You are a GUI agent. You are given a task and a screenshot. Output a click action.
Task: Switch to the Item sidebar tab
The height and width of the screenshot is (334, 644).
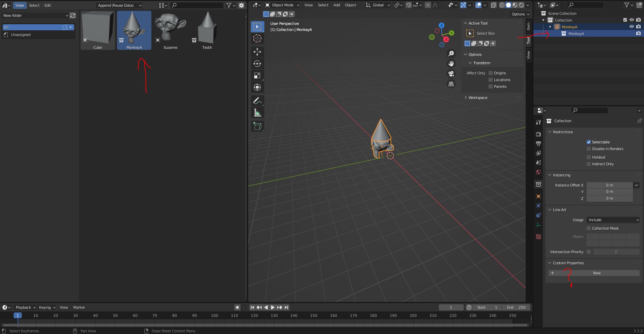(x=528, y=26)
